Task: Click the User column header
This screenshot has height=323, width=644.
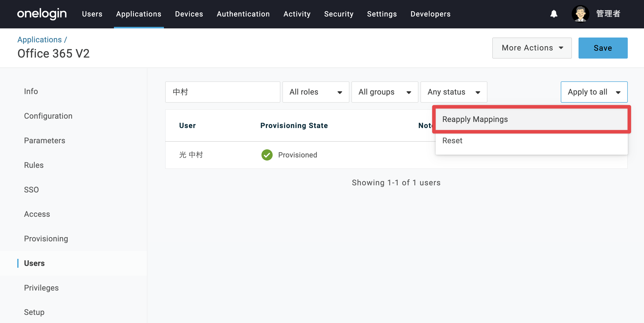Action: click(x=188, y=125)
